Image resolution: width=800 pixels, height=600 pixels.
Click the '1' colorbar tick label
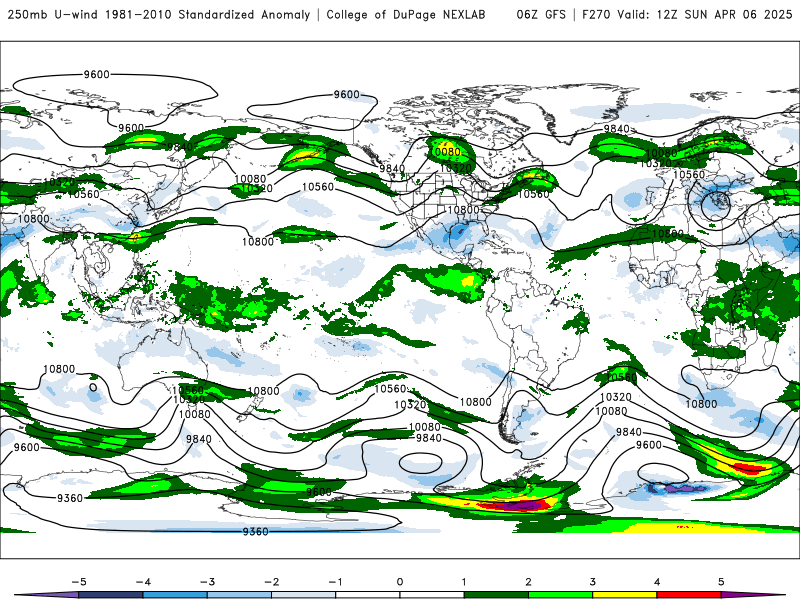tap(464, 582)
